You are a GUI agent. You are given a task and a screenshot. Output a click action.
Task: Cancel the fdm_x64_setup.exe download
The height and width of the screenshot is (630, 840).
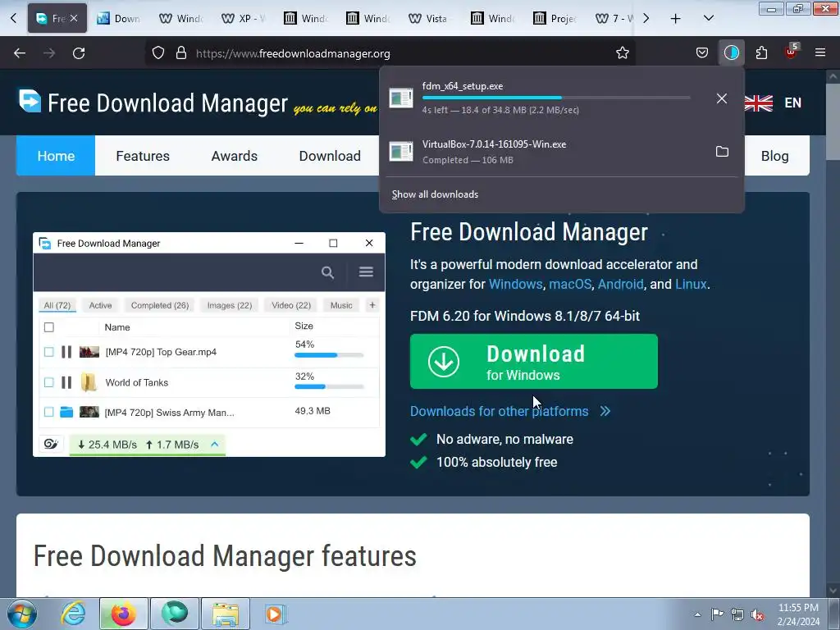click(x=722, y=98)
